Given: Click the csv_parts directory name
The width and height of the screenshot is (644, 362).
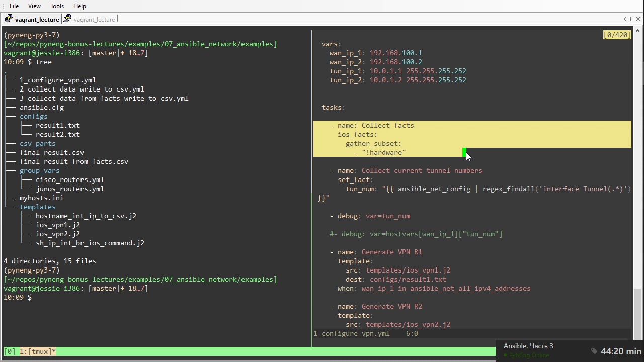Looking at the screenshot, I should click(38, 143).
